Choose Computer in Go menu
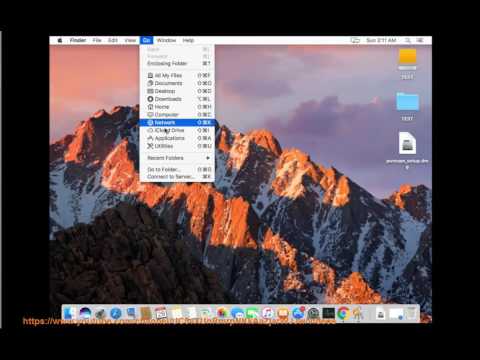Screen dimensions: 480x360 pyautogui.click(x=177, y=115)
